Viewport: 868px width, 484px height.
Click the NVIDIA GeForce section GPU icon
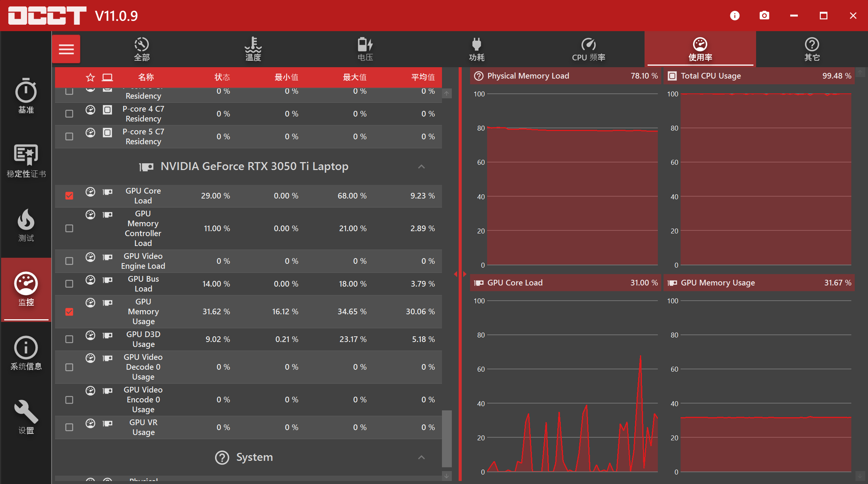[146, 167]
